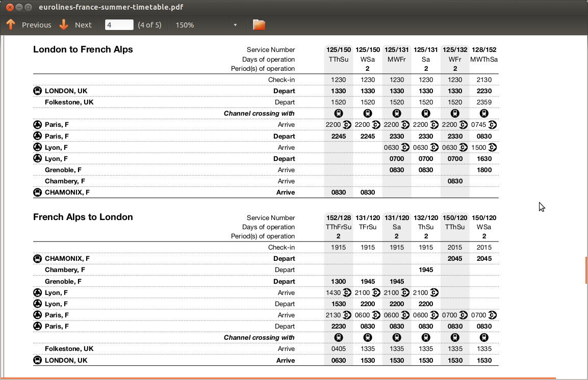Expand the zoom list using the dropdown arrow
This screenshot has width=588, height=380.
[235, 25]
